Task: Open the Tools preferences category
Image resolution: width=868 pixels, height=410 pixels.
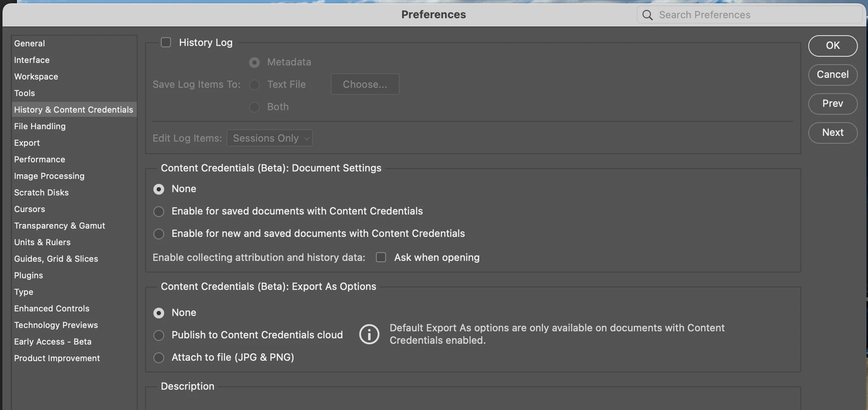Action: 74,93
